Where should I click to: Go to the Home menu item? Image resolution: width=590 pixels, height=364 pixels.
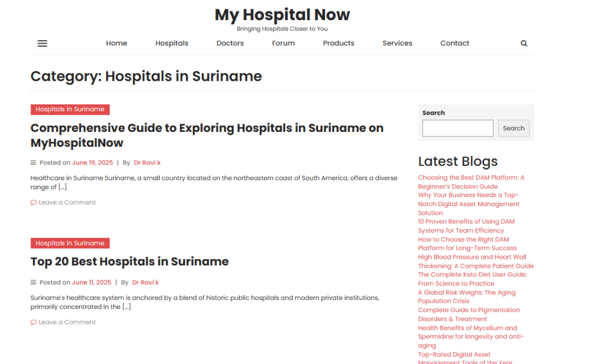[116, 43]
